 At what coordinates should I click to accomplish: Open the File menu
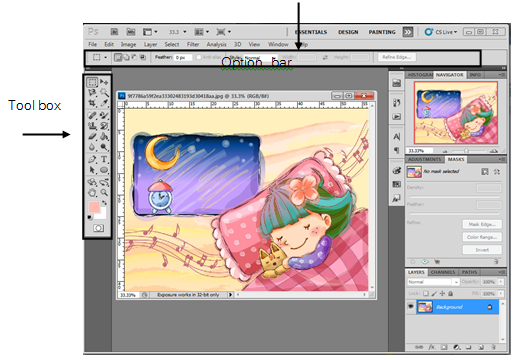[93, 44]
